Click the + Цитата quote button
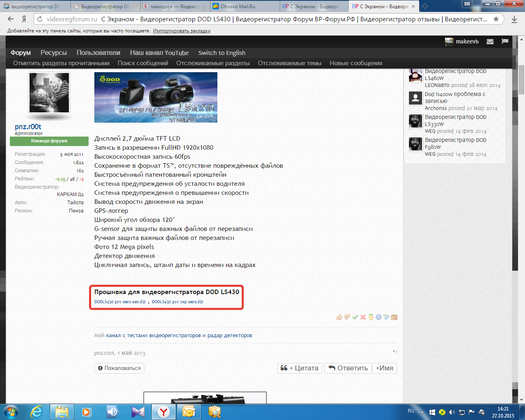 300,368
